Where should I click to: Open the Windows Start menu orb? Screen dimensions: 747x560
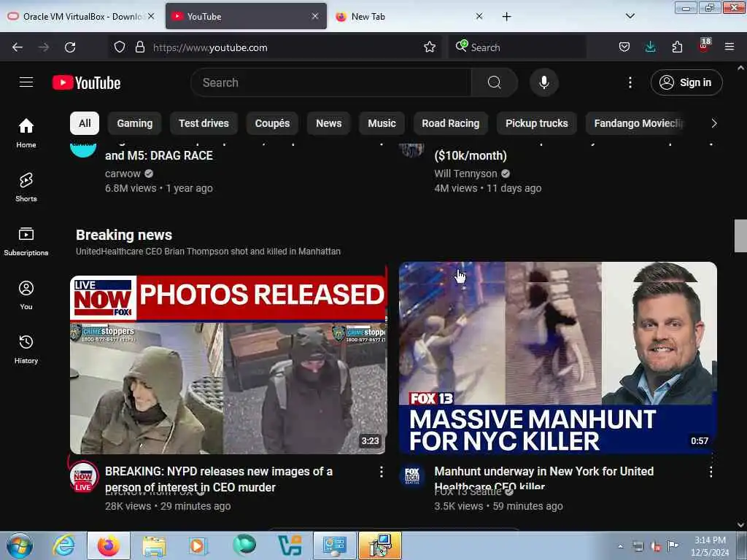coord(20,545)
